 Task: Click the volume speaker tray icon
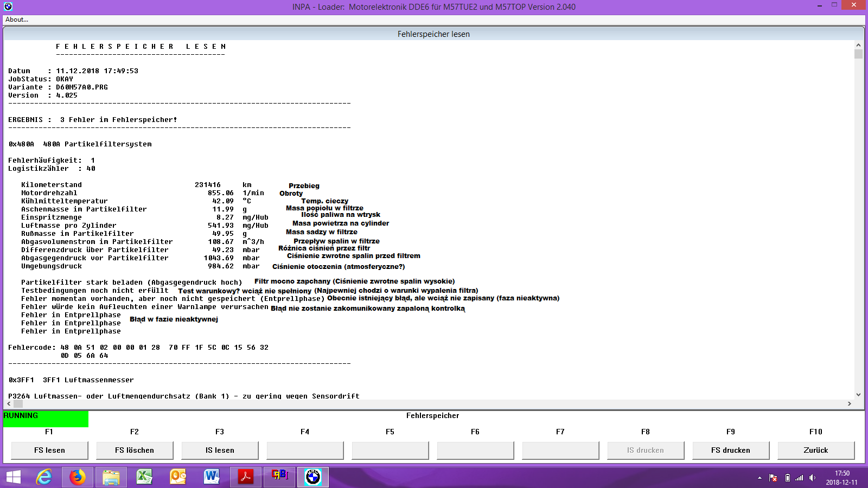(812, 478)
